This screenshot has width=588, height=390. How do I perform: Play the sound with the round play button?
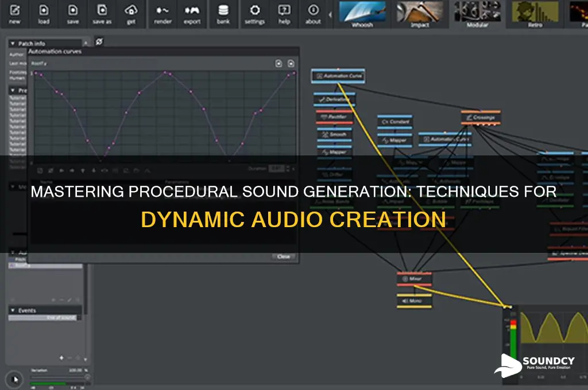point(15,379)
